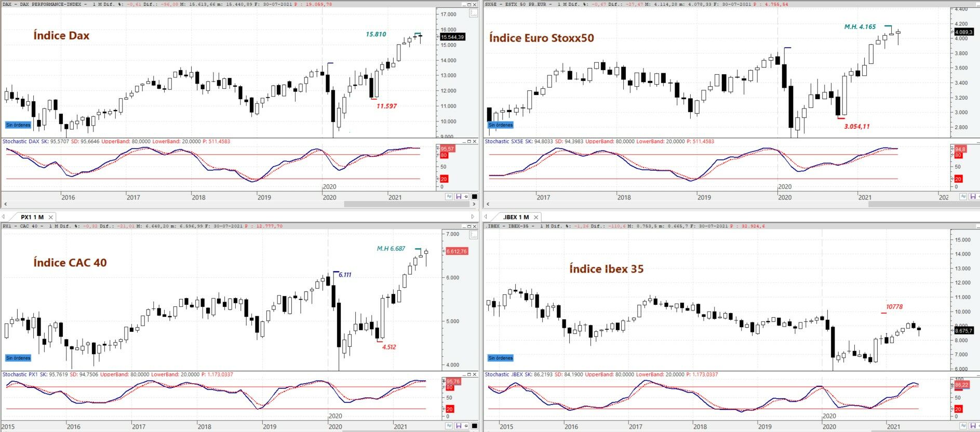This screenshot has width=980, height=432.
Task: Click the indicator wave icon in the CAC 40 window
Action: click(x=449, y=426)
